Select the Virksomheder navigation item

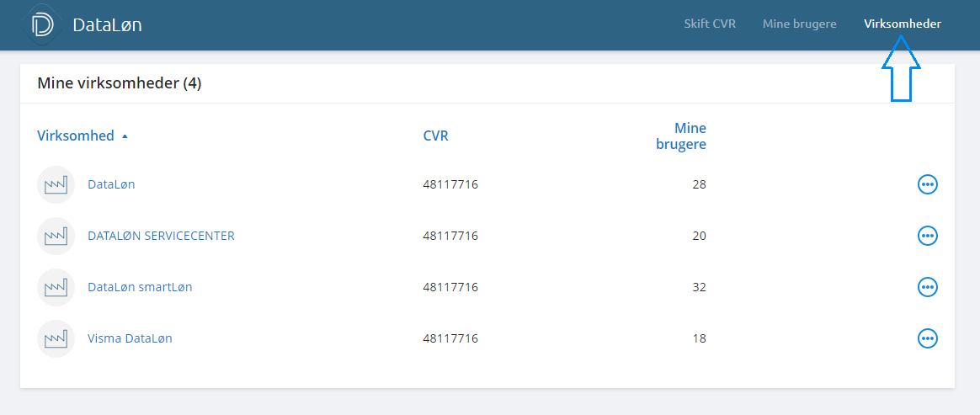pyautogui.click(x=902, y=24)
